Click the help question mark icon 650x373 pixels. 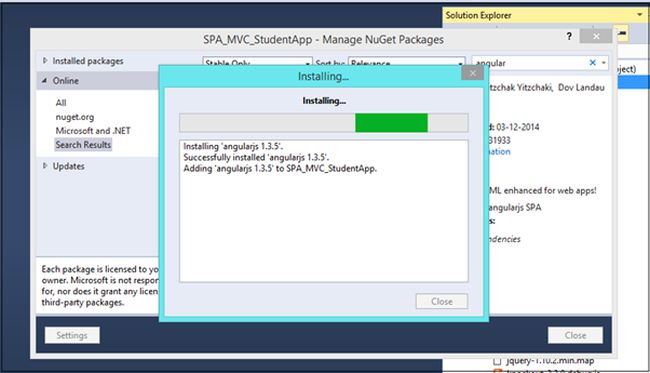click(569, 36)
